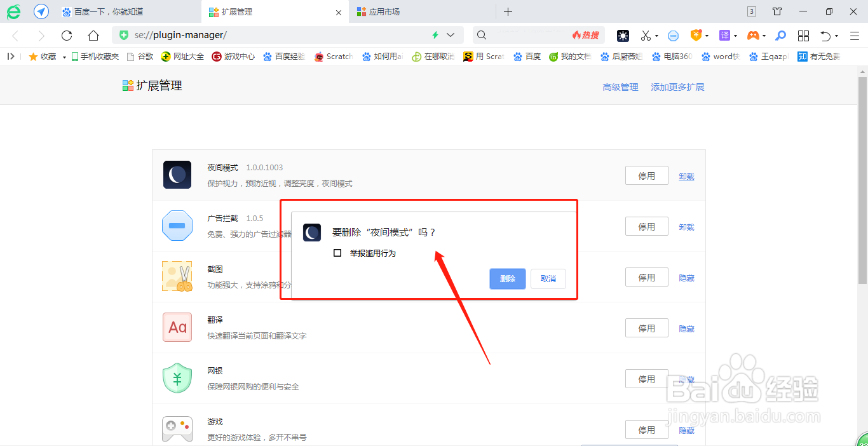The height and width of the screenshot is (446, 868).
Task: Open the hamburger main menu
Action: point(853,36)
